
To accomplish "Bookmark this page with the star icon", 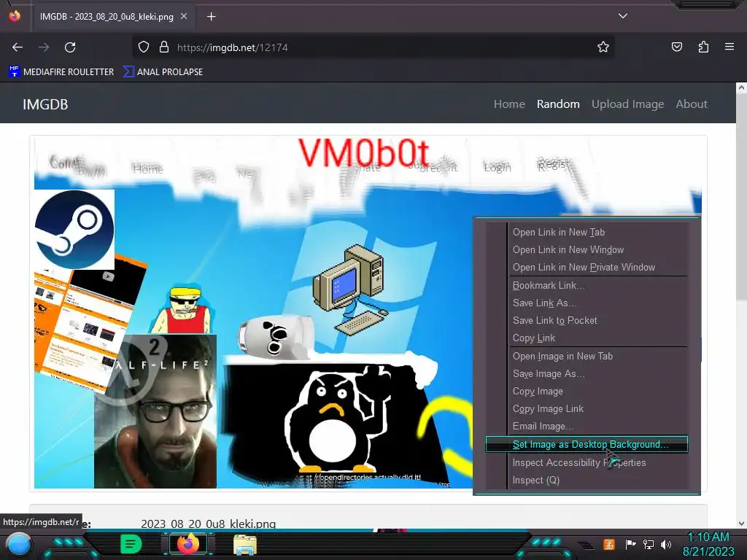I will [603, 47].
